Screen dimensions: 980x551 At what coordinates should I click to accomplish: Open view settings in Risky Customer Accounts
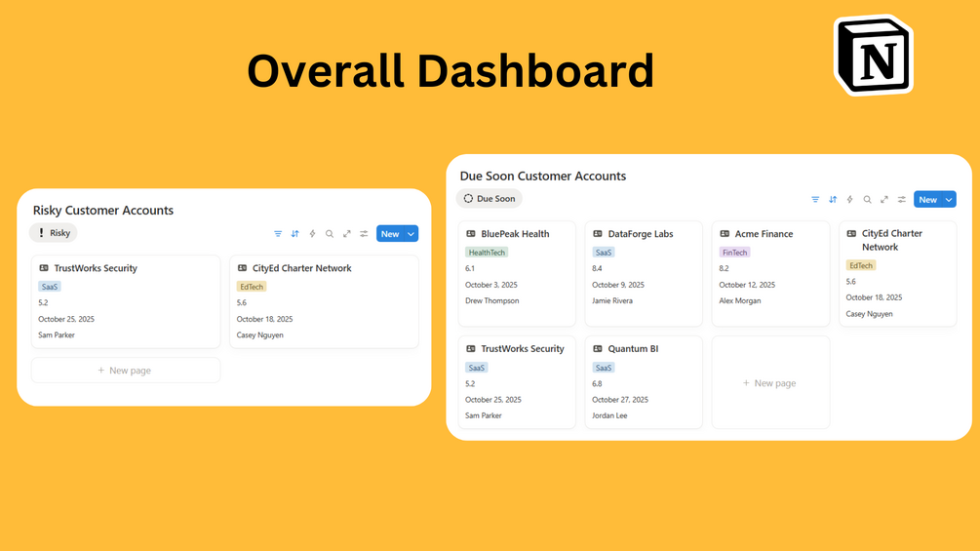tap(364, 234)
